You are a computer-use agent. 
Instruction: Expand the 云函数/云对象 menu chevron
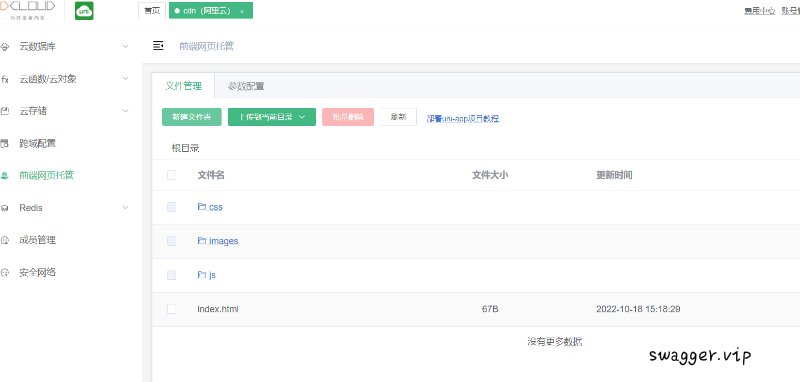pyautogui.click(x=126, y=79)
